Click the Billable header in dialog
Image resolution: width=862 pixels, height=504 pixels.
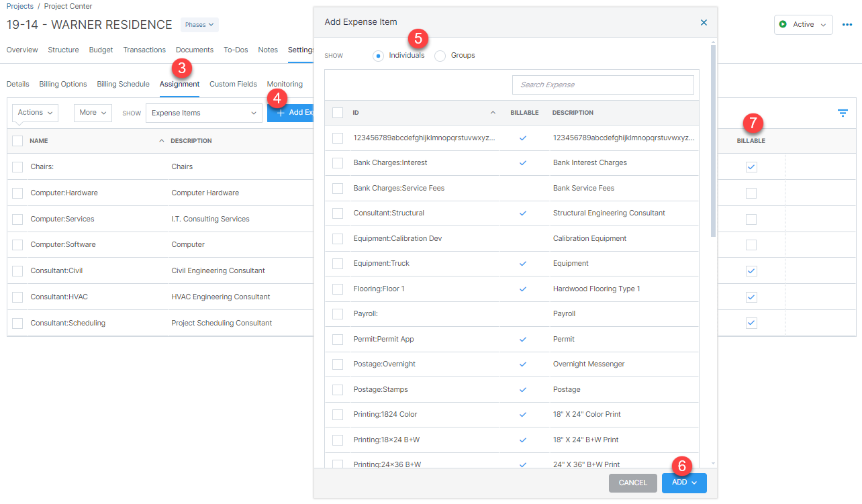(524, 113)
